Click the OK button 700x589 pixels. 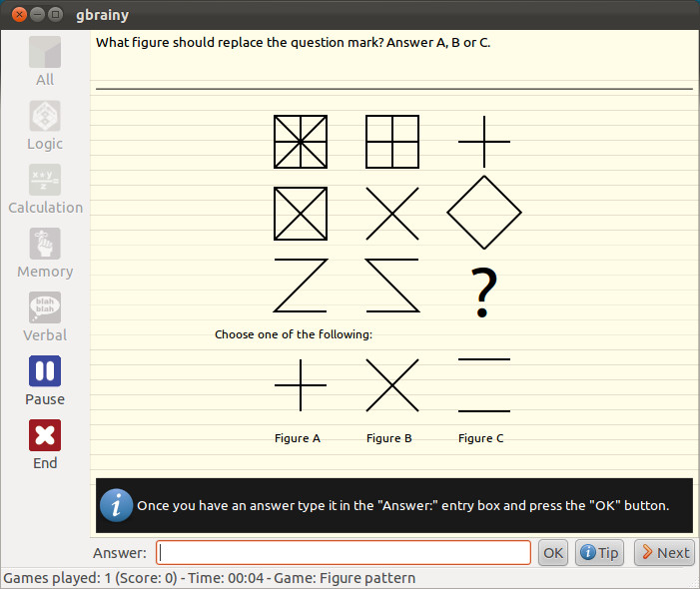(553, 553)
